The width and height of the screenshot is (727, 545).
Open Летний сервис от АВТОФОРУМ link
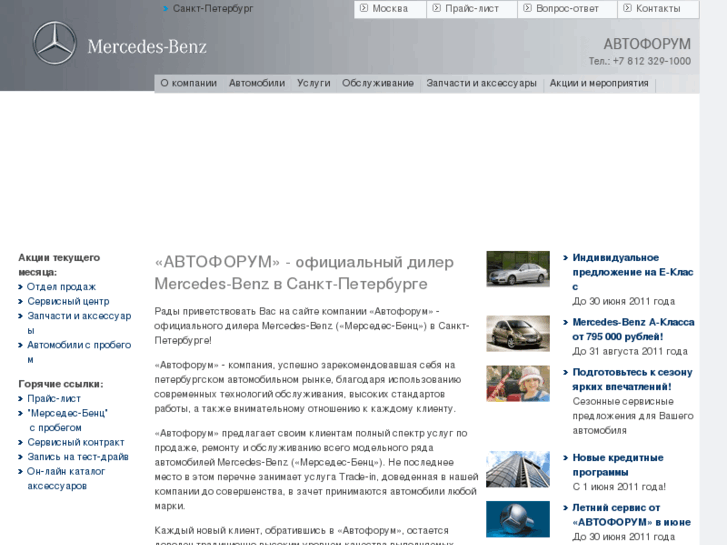coord(631,515)
